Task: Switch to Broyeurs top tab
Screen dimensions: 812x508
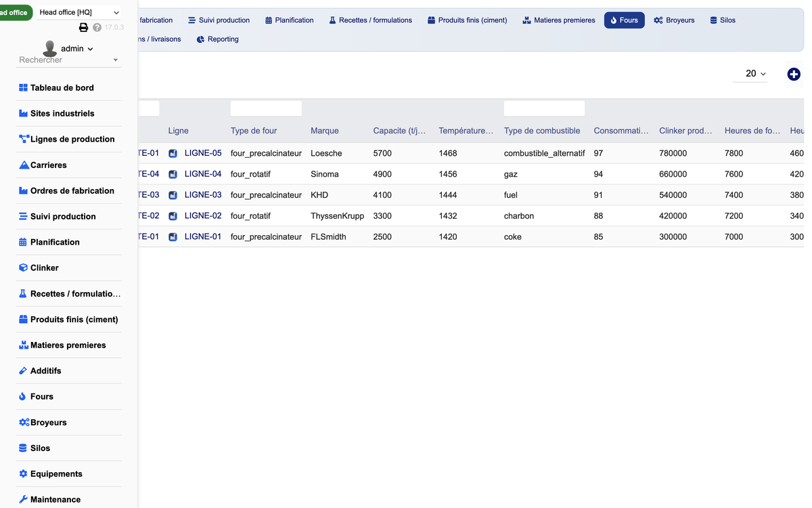Action: click(674, 20)
